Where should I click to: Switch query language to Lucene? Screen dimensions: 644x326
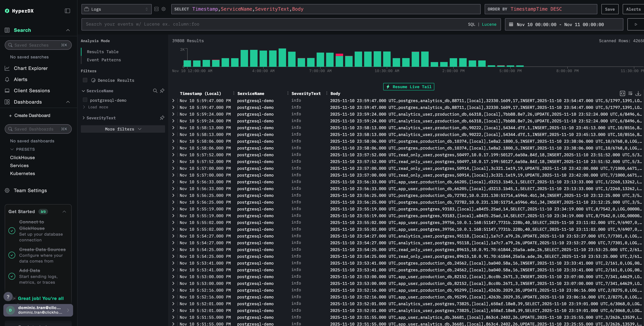(x=489, y=24)
